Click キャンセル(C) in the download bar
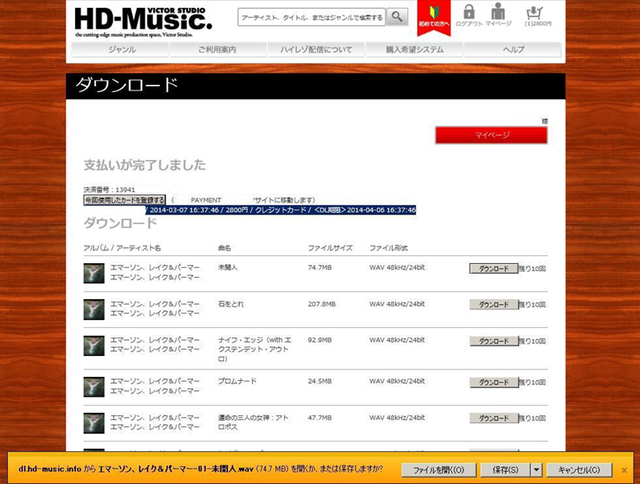This screenshot has width=640, height=484. [579, 470]
